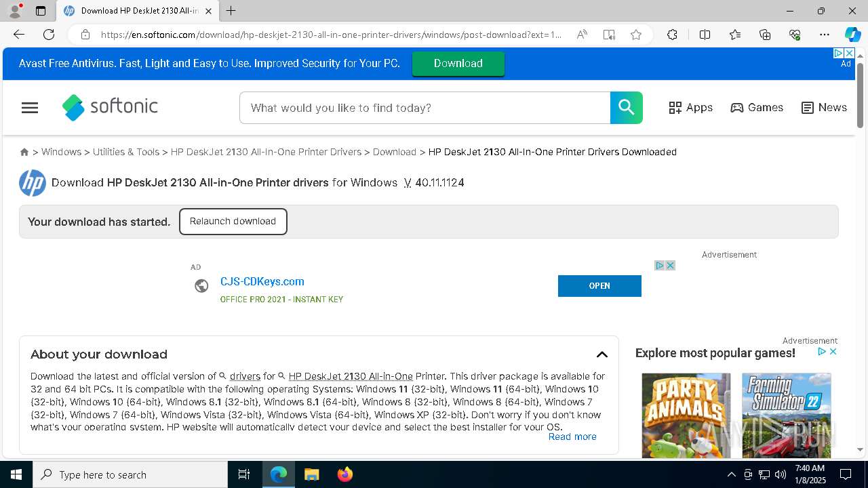Click the blue search magnifier button

[626, 108]
